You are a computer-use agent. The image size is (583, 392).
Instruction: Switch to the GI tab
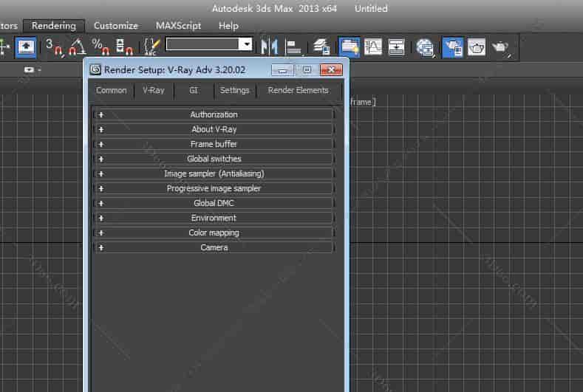click(x=194, y=90)
